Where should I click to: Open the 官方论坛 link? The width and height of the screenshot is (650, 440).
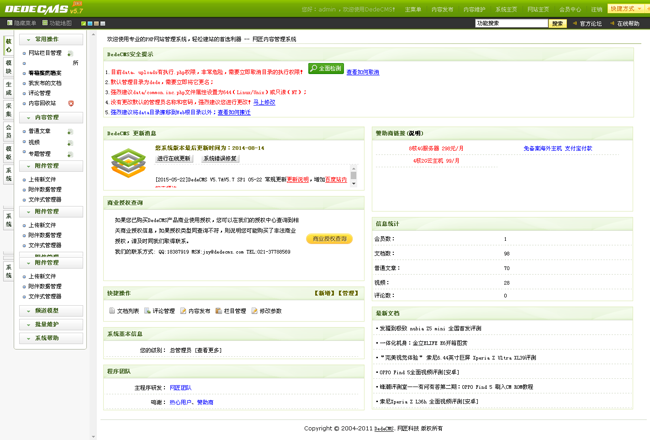(x=591, y=24)
